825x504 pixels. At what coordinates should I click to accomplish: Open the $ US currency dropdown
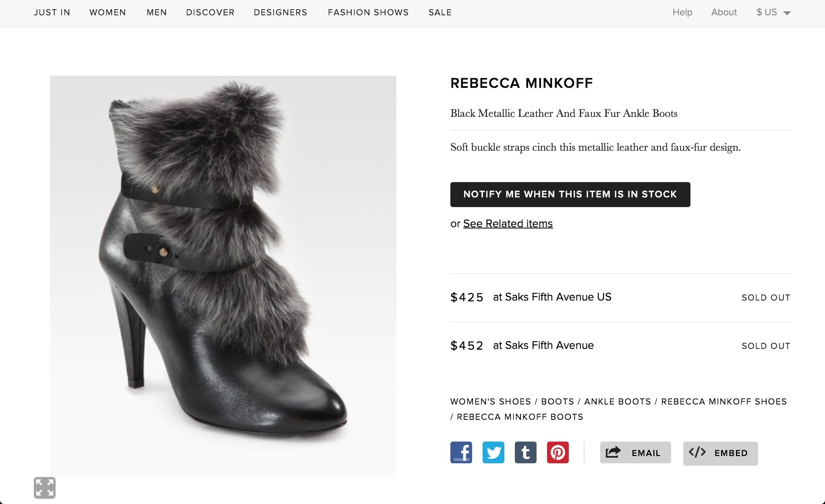(x=773, y=12)
